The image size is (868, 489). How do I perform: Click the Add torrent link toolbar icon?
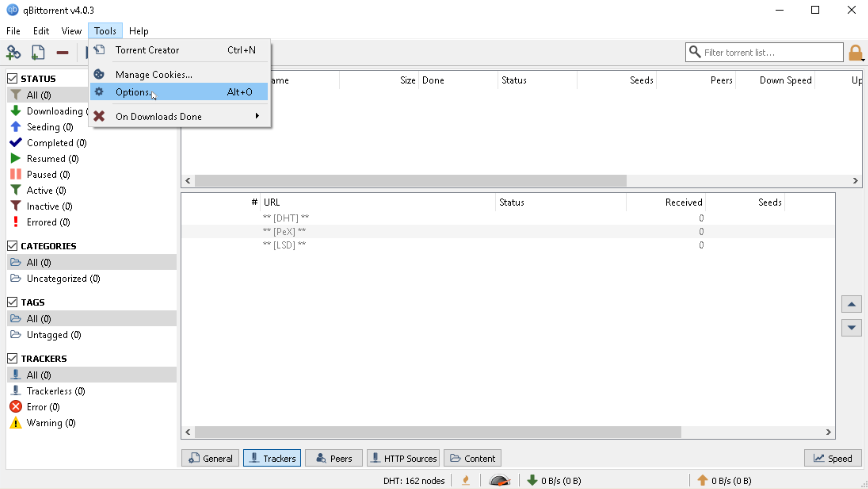click(x=13, y=53)
